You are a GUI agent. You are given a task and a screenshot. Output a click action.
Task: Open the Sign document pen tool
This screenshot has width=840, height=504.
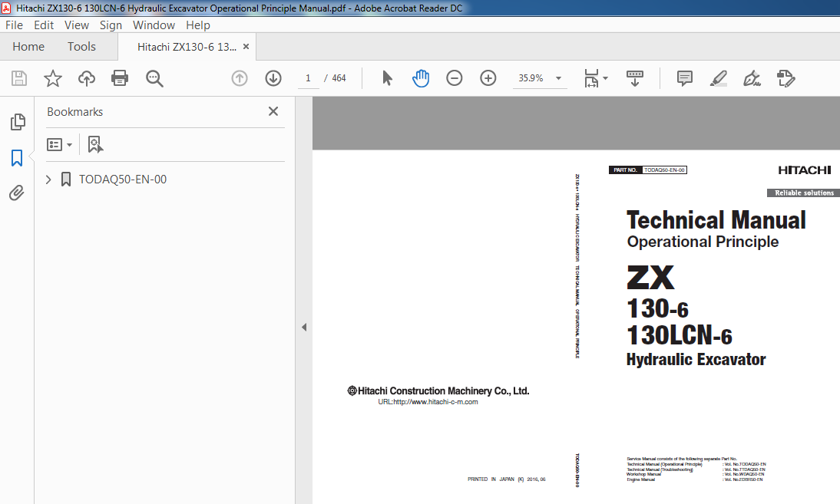(752, 78)
